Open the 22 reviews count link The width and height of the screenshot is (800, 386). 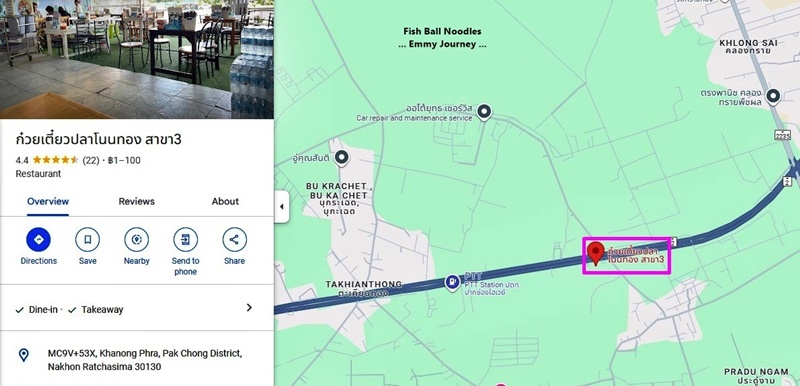click(90, 160)
